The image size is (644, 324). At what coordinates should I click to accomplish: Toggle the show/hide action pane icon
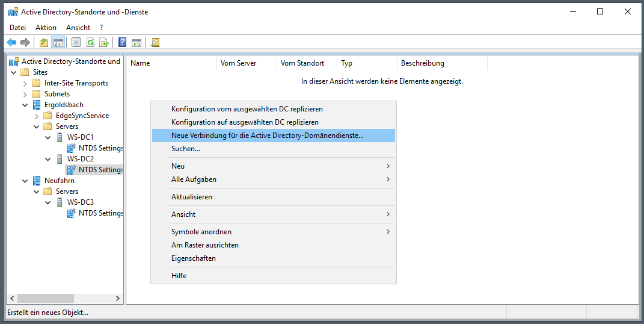click(136, 42)
